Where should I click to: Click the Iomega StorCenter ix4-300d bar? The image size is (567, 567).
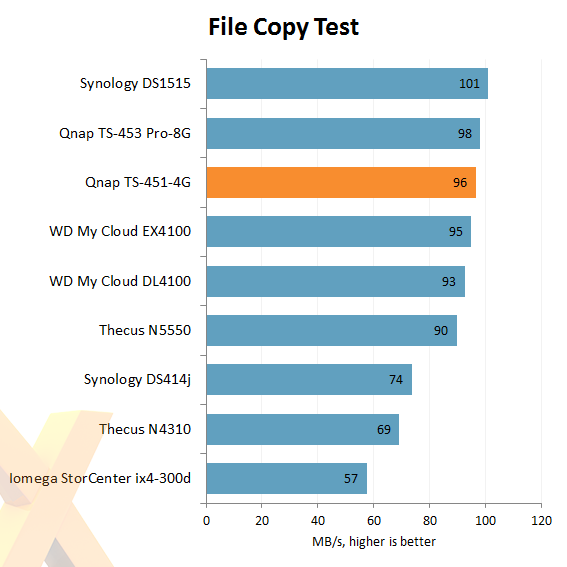(x=287, y=478)
